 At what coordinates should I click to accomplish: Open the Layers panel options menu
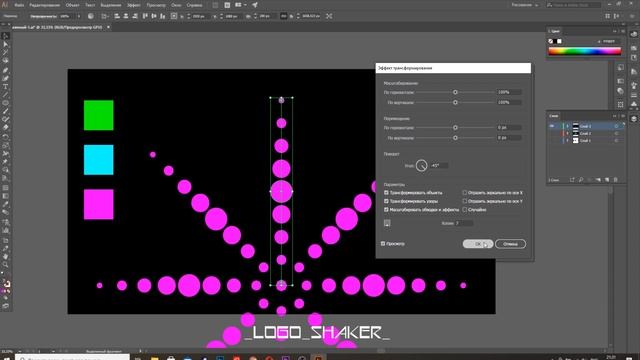click(623, 116)
